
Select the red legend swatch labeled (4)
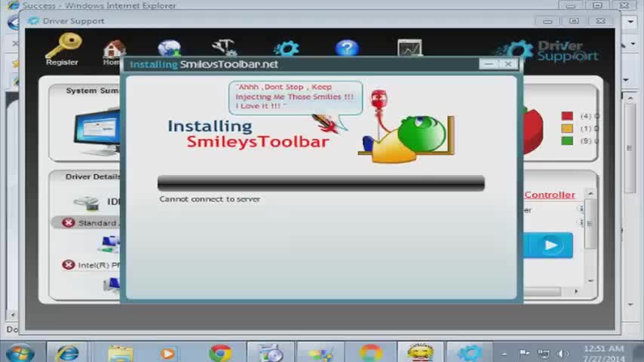[567, 116]
